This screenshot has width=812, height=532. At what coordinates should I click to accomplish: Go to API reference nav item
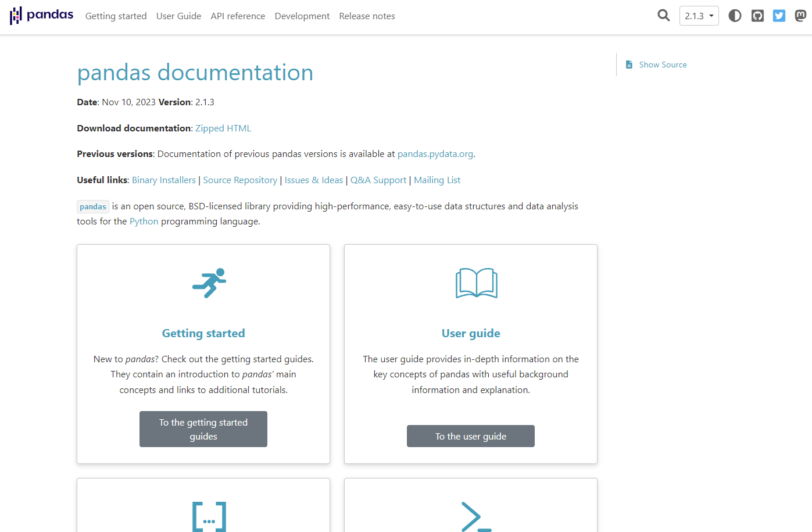[238, 16]
